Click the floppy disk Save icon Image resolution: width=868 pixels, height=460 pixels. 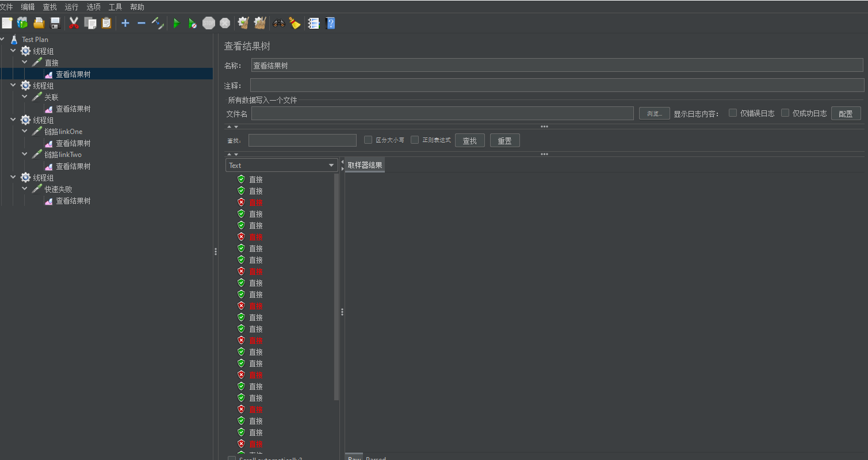[55, 23]
